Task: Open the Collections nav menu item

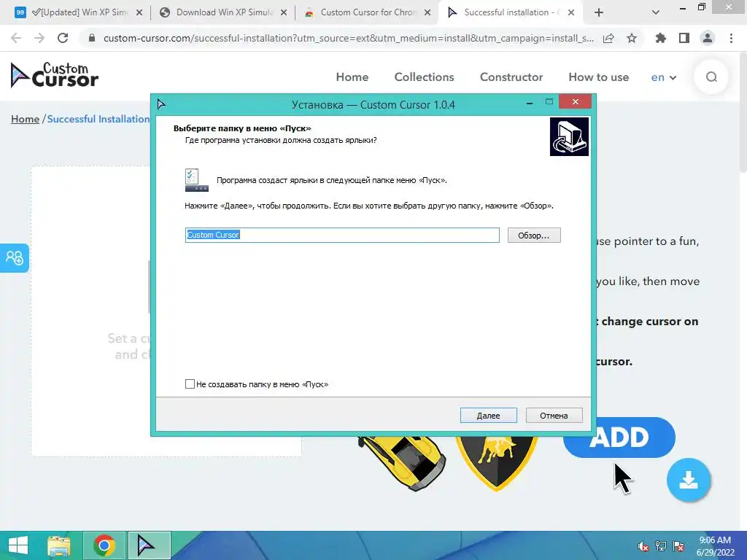Action: coord(424,77)
